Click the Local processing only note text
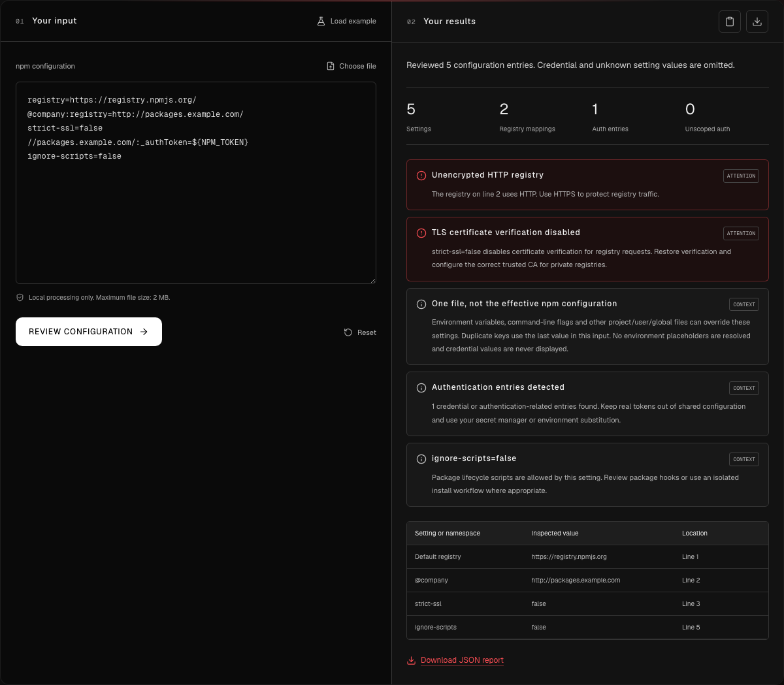This screenshot has width=784, height=685. (99, 298)
